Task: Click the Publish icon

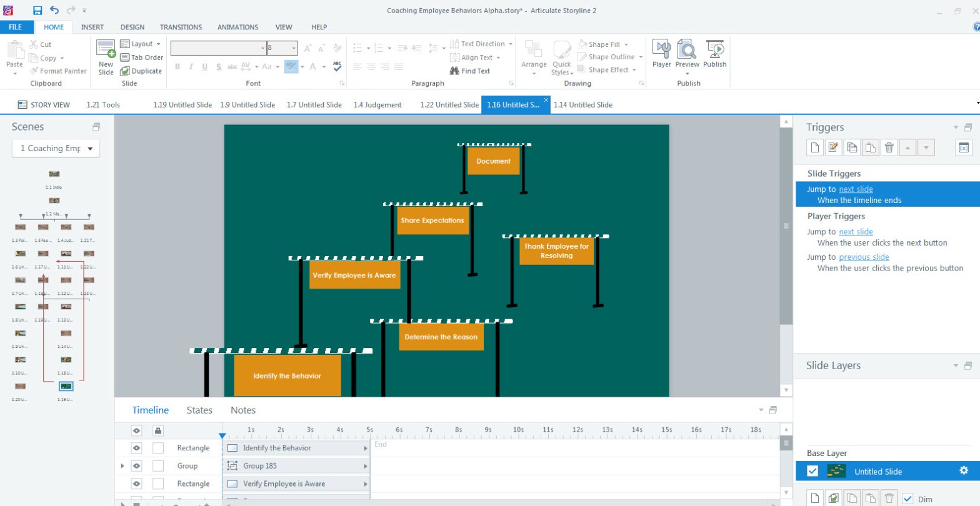Action: (714, 50)
